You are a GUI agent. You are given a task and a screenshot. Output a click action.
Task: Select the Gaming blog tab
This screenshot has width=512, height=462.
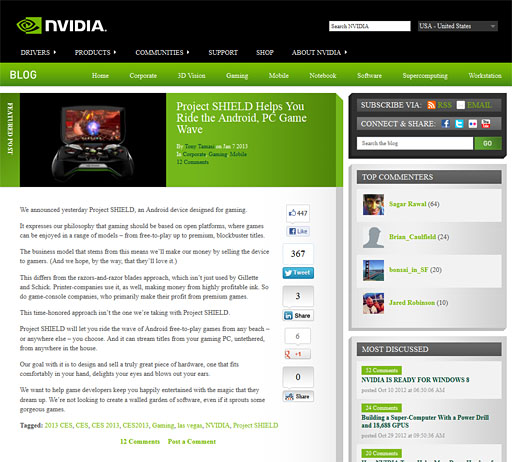click(x=237, y=76)
